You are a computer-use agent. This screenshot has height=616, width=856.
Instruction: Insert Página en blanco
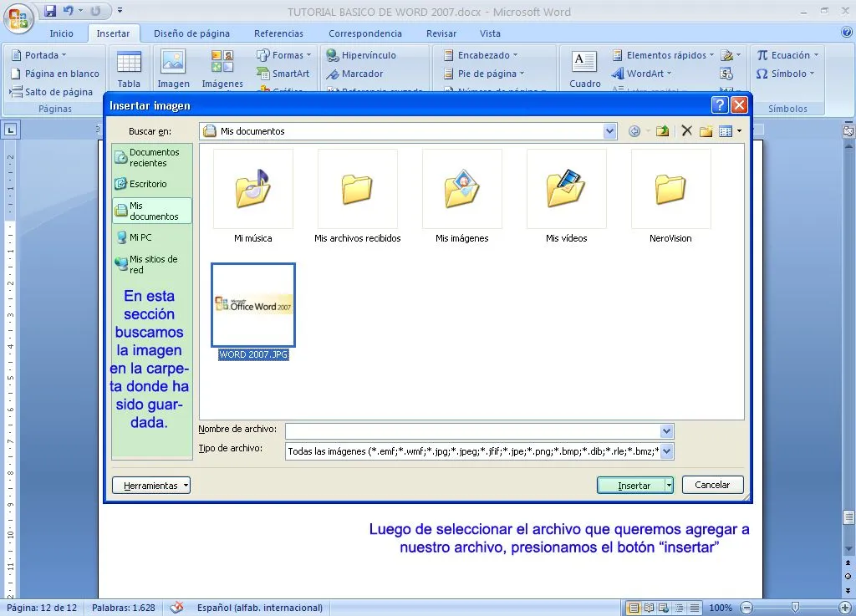coord(55,74)
